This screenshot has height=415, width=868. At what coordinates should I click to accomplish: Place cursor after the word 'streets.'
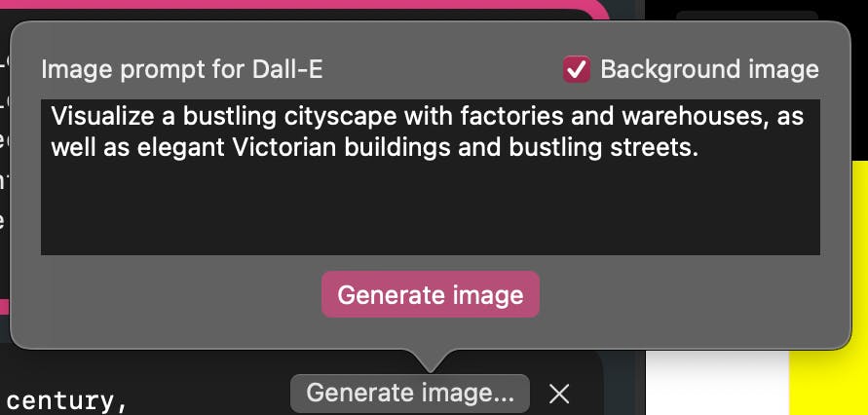[x=700, y=148]
